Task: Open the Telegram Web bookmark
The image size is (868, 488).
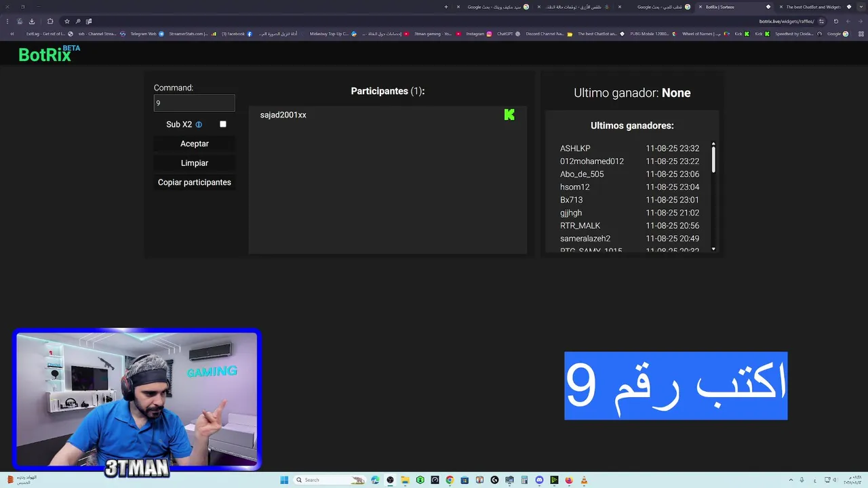Action: tap(147, 34)
